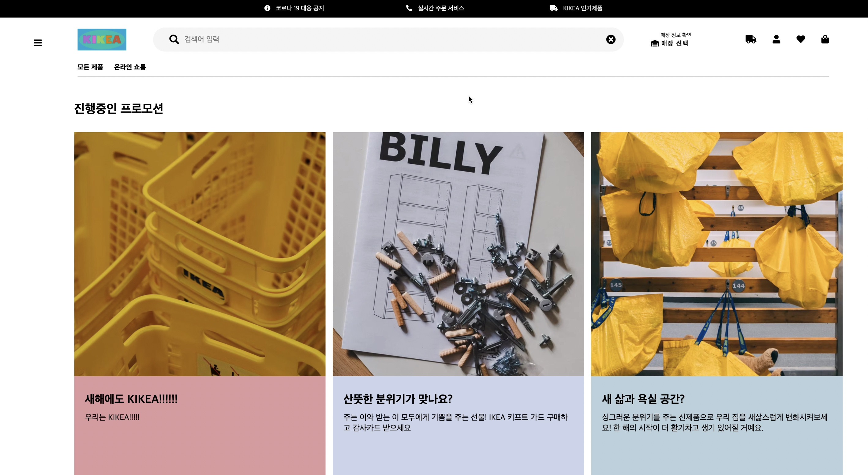Select 매장 선택 store chooser
Viewport: 868px width, 475px height.
675,43
